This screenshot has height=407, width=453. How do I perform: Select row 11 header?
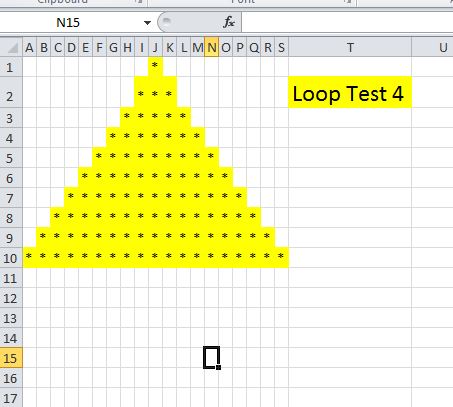11,278
